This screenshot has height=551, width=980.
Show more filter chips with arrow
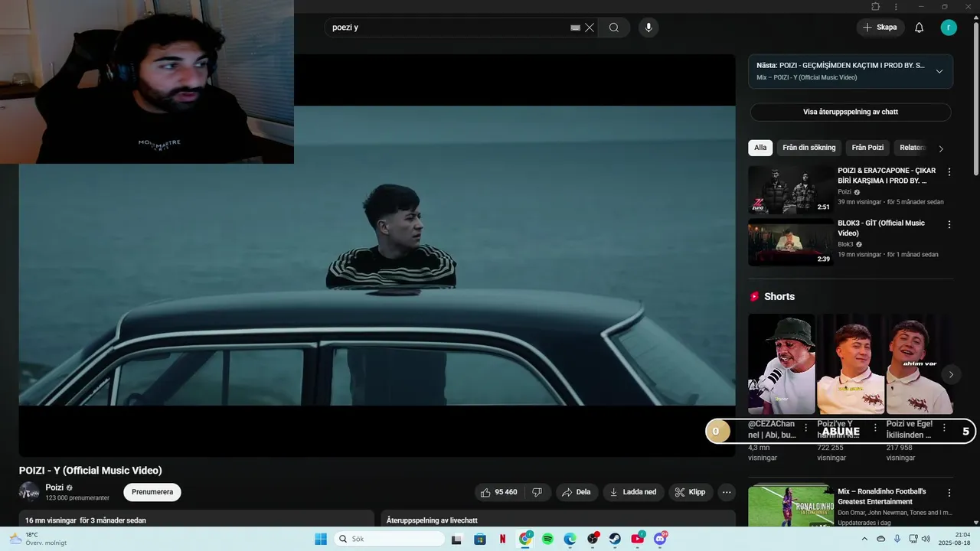pos(941,148)
